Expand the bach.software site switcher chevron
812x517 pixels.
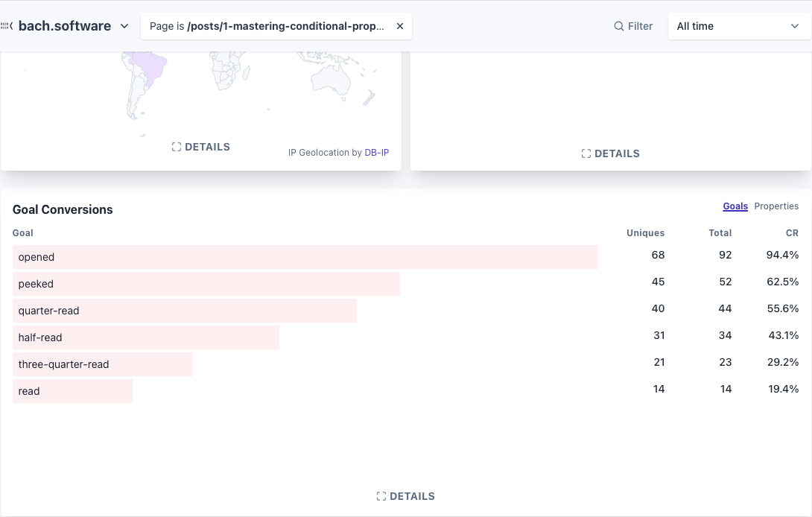(x=124, y=26)
